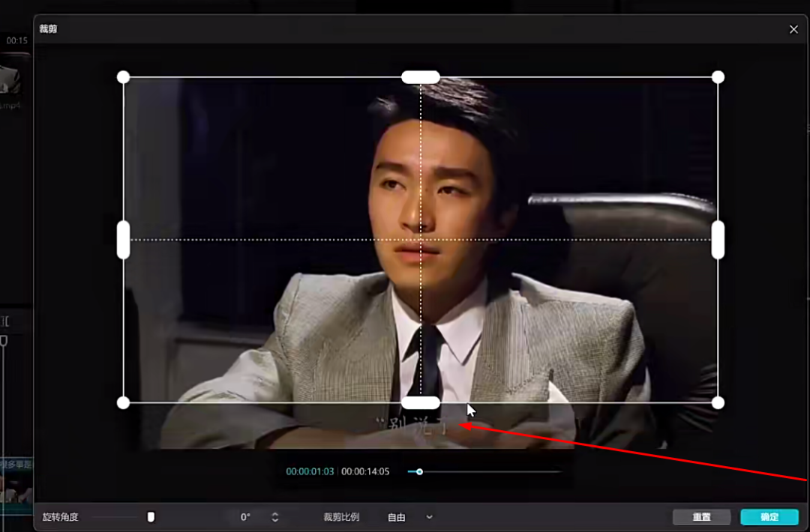This screenshot has width=810, height=532.
Task: Click the right edge crop handle
Action: (718, 240)
